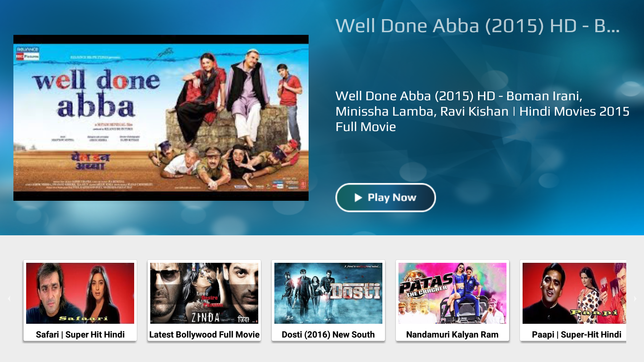Click the 'Paapi | Super-Hit Hindi' title
This screenshot has width=644, height=362.
click(x=577, y=335)
